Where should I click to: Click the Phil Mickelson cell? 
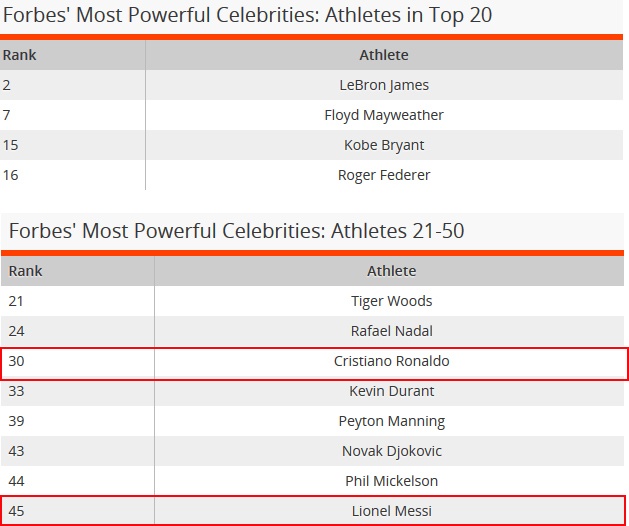[x=391, y=481]
